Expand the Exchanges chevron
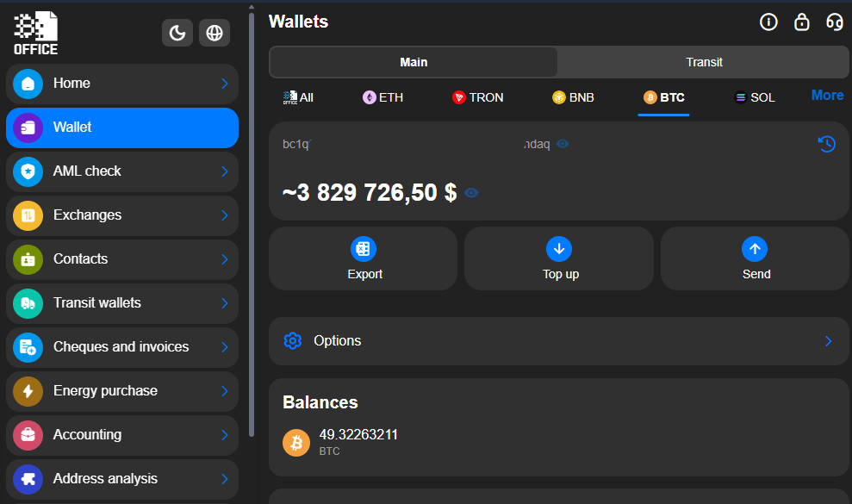This screenshot has width=852, height=504. point(224,216)
